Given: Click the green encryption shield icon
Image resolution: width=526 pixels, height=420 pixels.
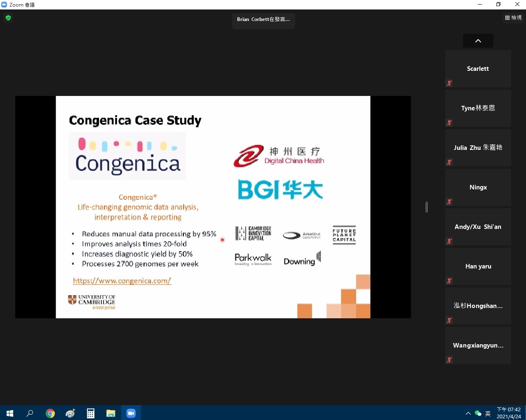Looking at the screenshot, I should tap(8, 18).
